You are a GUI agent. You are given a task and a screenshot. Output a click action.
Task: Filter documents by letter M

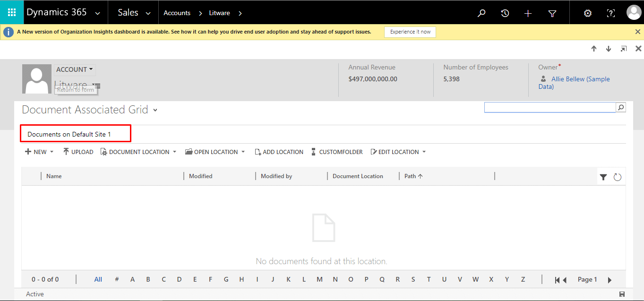click(319, 279)
